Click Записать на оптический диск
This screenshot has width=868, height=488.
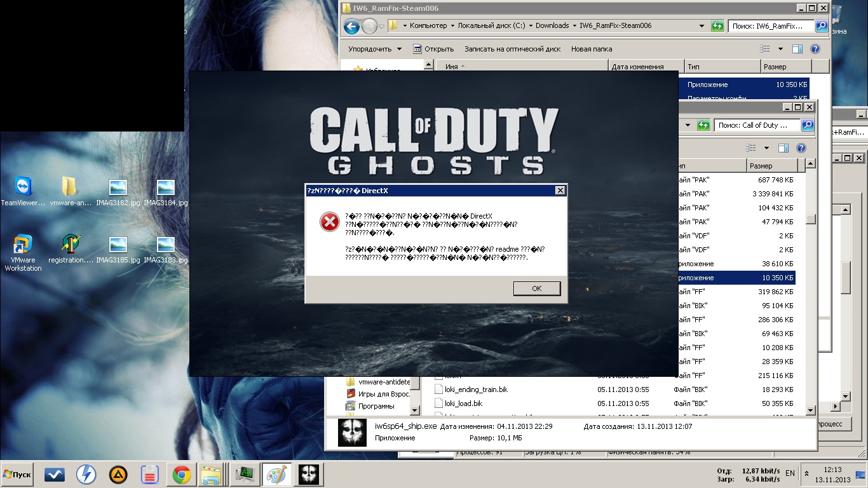click(512, 49)
